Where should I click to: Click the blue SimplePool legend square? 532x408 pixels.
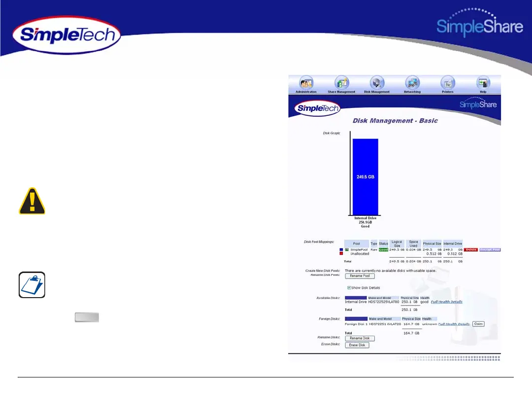coord(341,249)
